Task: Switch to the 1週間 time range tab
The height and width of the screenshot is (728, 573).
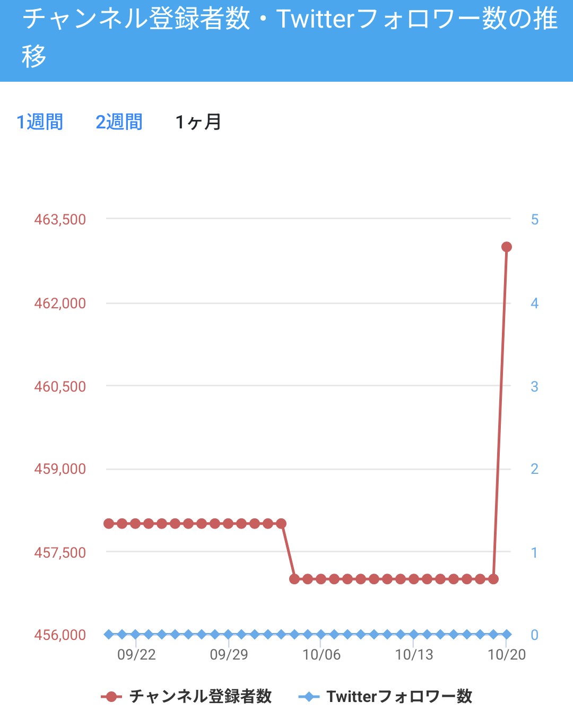Action: tap(40, 122)
